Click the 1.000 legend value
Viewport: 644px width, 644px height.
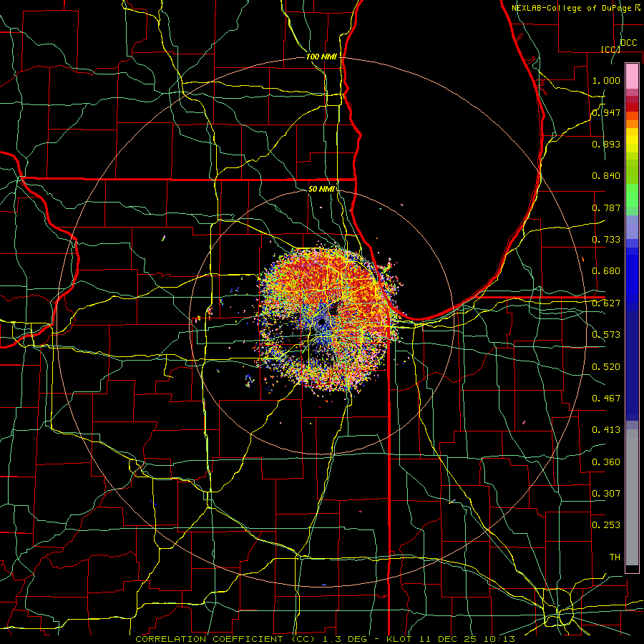pyautogui.click(x=606, y=80)
